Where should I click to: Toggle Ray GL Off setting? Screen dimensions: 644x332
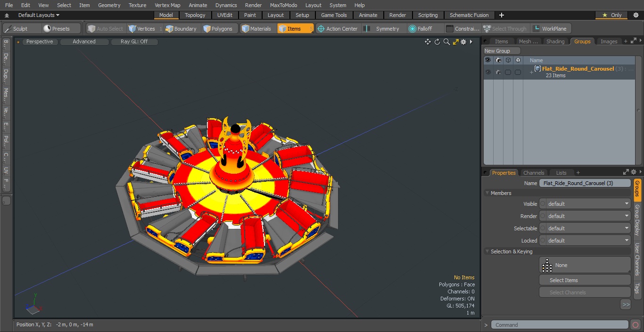click(x=134, y=42)
